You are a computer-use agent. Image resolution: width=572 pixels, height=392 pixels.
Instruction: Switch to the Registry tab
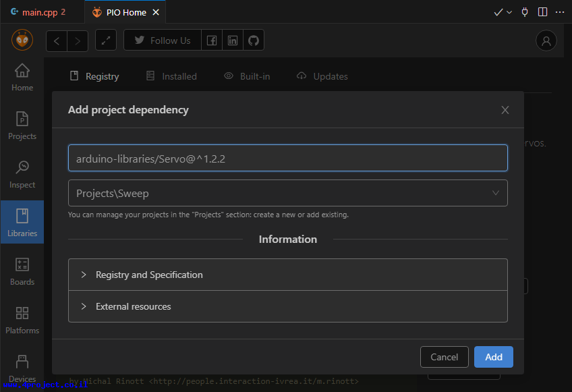tap(94, 76)
